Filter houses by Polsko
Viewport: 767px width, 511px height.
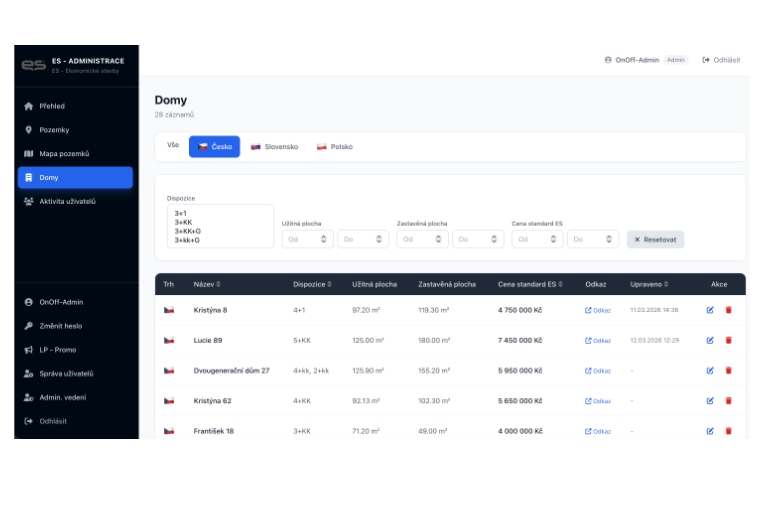[x=334, y=147]
